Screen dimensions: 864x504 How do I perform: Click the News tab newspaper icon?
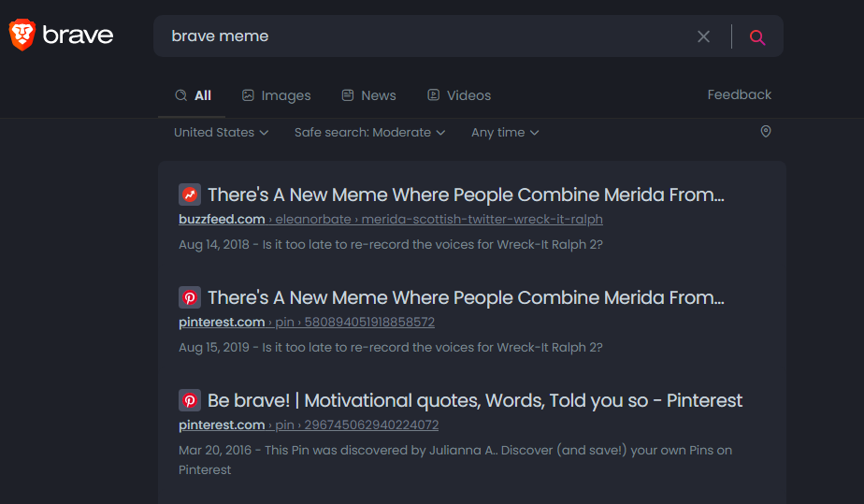[348, 95]
